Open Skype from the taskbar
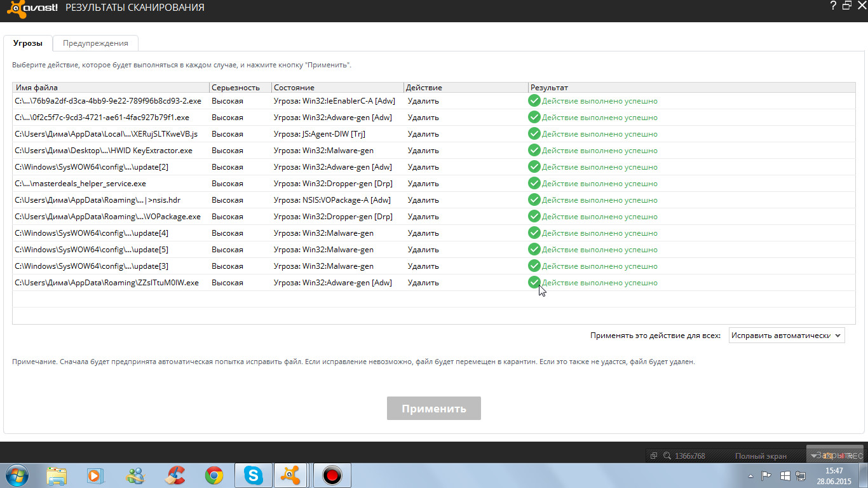The image size is (868, 488). pos(254,475)
